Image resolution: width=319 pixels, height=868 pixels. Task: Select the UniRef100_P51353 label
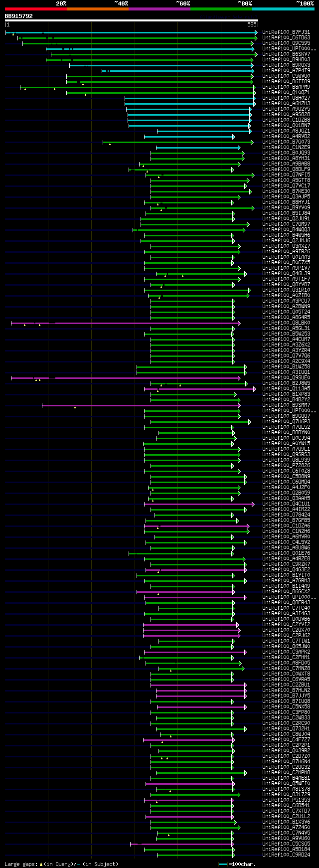coord(286,800)
